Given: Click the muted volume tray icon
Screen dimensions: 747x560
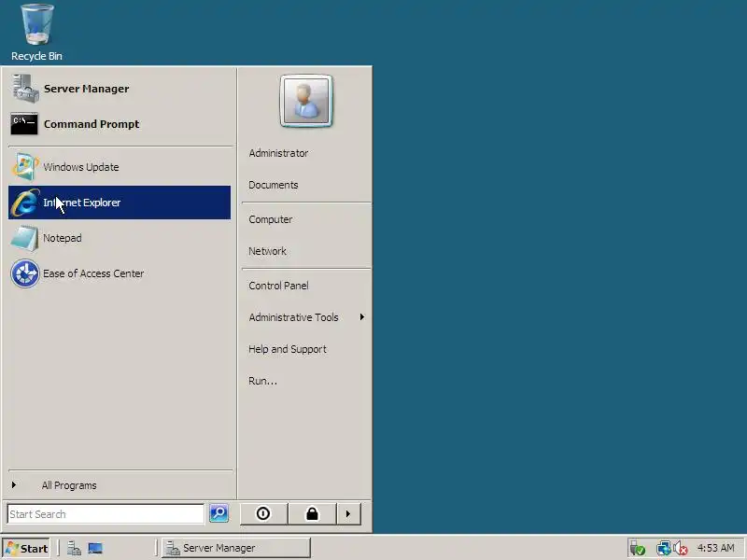Looking at the screenshot, I should pos(681,549).
